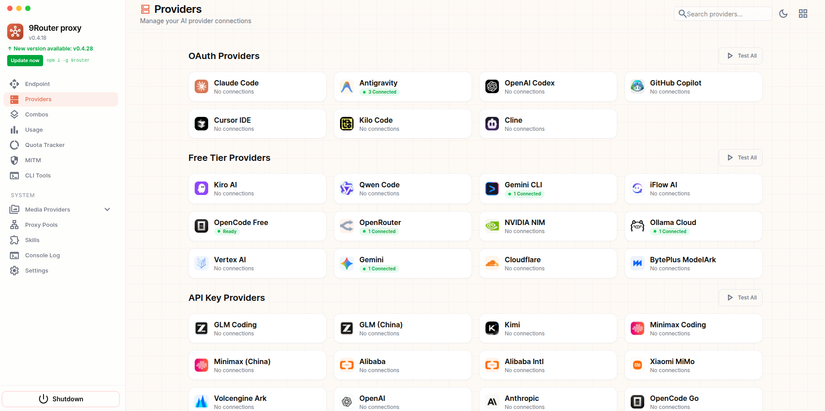Image resolution: width=825 pixels, height=411 pixels.
Task: Click the Ready badge under OpenCode Free
Action: (x=226, y=232)
